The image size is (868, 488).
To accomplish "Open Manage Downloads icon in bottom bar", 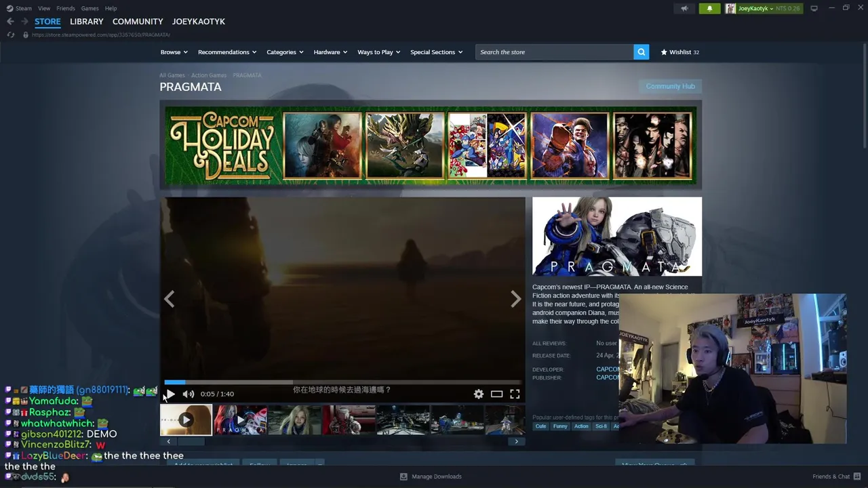I will tap(403, 476).
